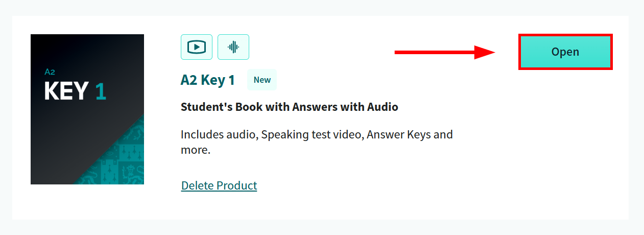Click the white KEY word on cover
The height and width of the screenshot is (235, 644).
[x=67, y=91]
